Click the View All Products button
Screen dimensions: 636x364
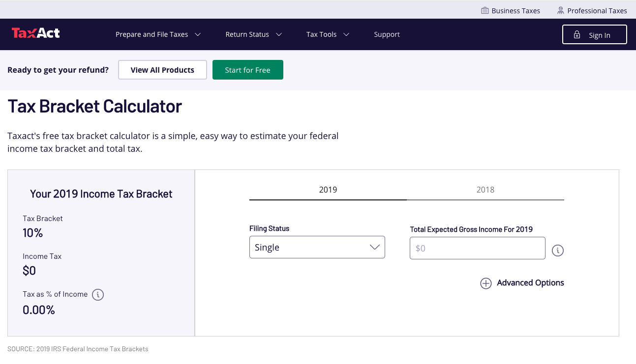(162, 70)
